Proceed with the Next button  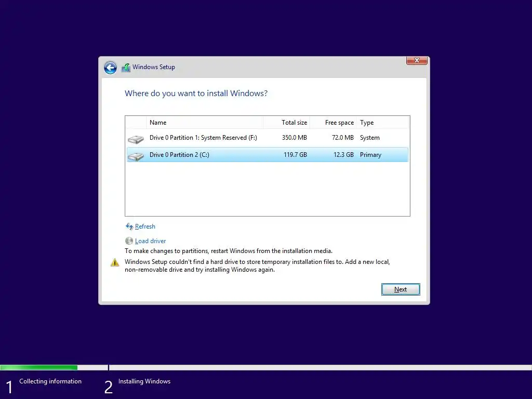point(401,289)
